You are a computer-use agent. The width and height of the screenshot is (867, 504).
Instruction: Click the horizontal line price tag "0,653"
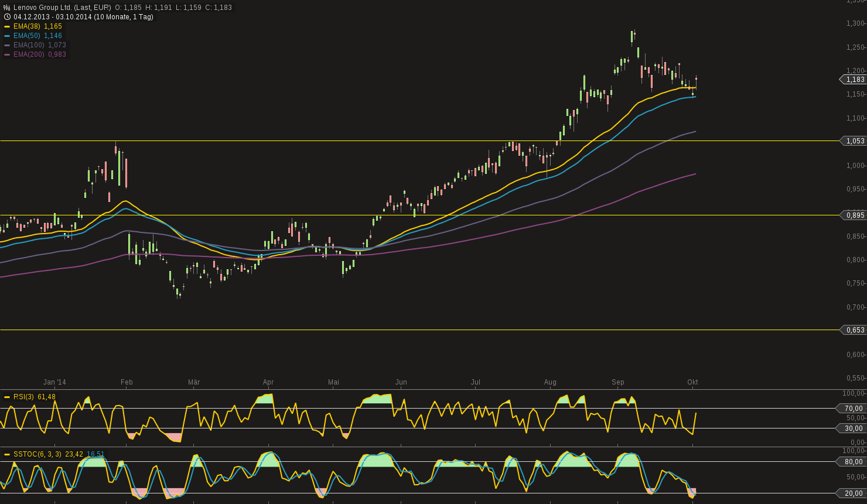[x=854, y=330]
